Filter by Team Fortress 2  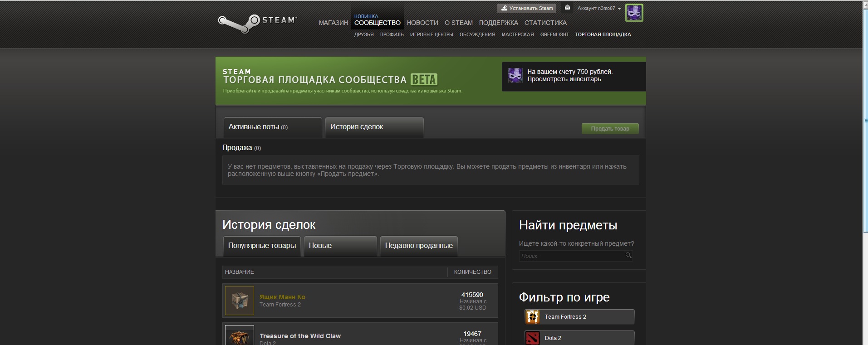579,317
